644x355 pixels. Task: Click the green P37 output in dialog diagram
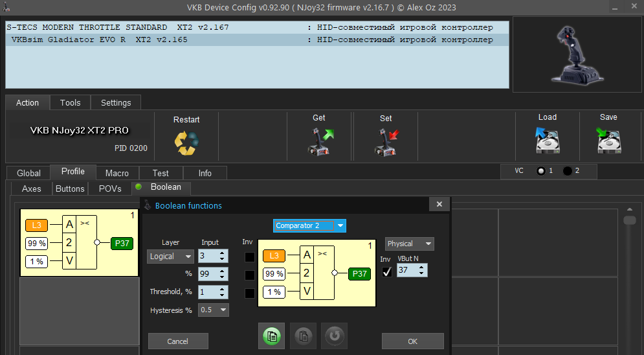pyautogui.click(x=359, y=273)
